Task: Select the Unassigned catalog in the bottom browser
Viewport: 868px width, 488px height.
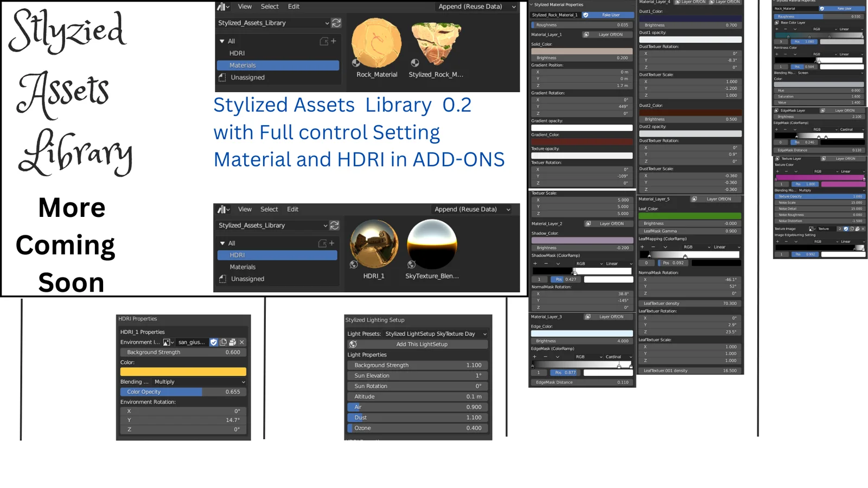Action: click(x=247, y=279)
